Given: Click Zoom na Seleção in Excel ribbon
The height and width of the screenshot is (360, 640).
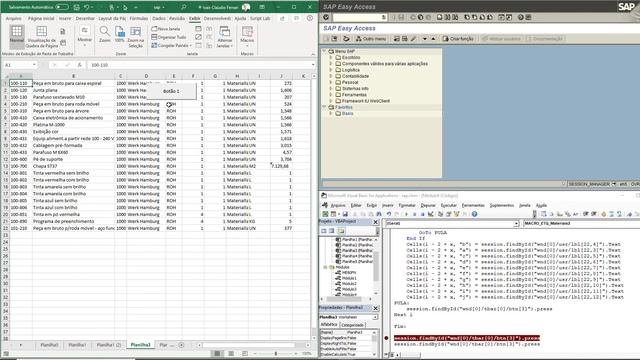Looking at the screenshot, I should tap(136, 37).
